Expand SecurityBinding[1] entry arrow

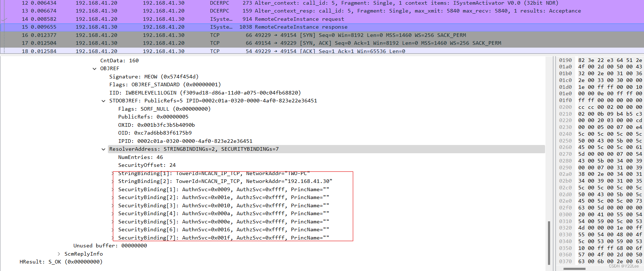(113, 189)
